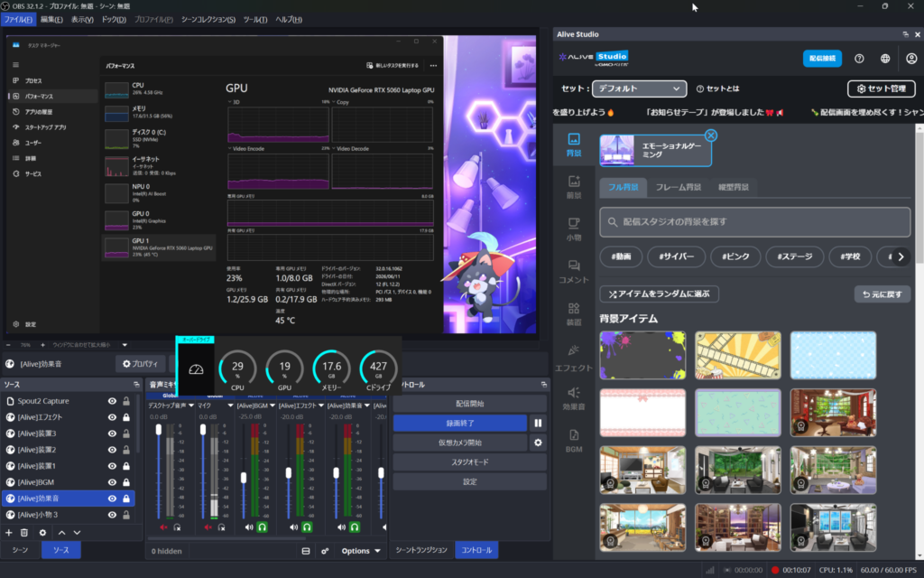Open マイク mixer channel menu arrow
The width and height of the screenshot is (924, 578).
[x=230, y=406]
